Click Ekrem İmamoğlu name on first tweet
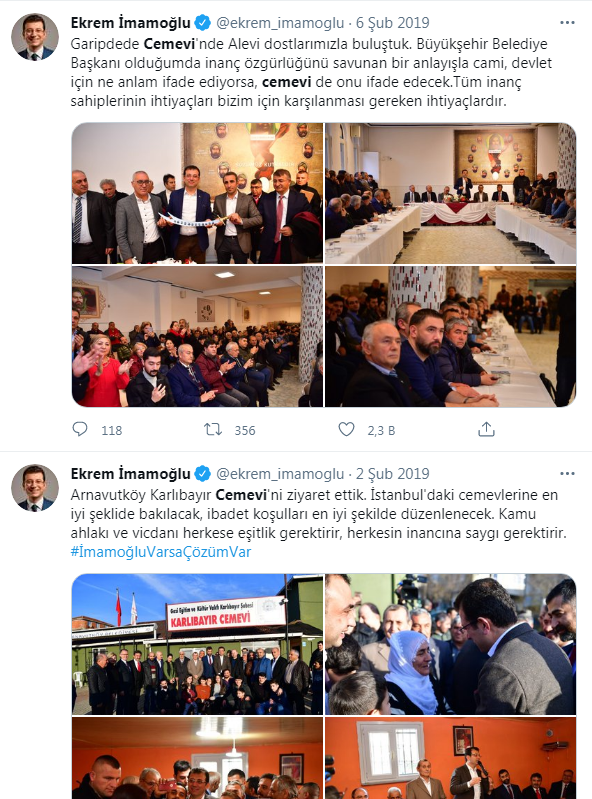This screenshot has width=592, height=799. tap(130, 23)
